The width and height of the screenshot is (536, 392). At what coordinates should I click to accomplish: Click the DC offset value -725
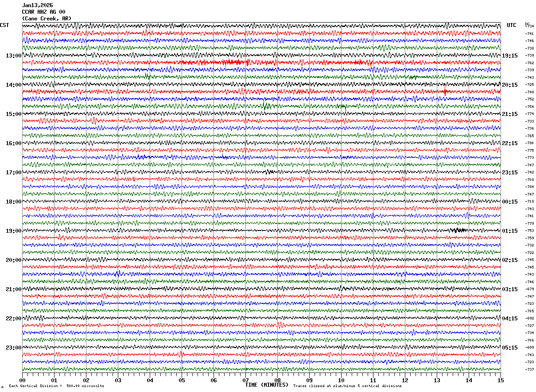click(x=529, y=85)
